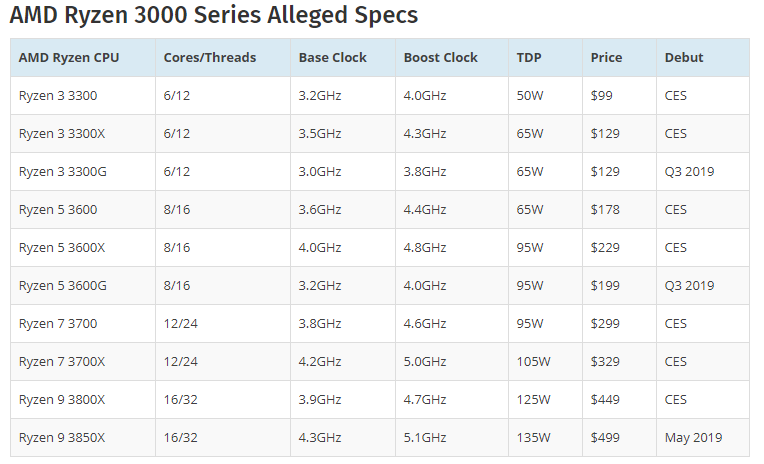764x464 pixels.
Task: Click the May 2019 debut cell
Action: pos(703,438)
